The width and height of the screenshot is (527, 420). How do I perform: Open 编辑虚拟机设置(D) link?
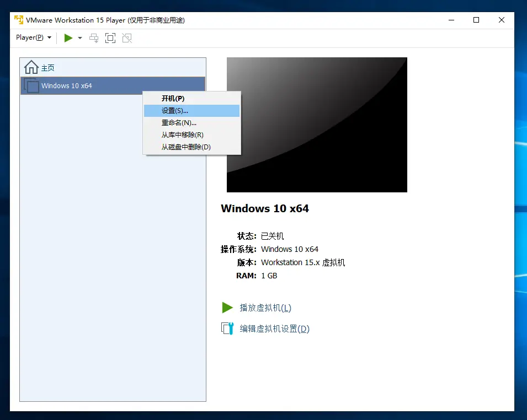pos(274,329)
